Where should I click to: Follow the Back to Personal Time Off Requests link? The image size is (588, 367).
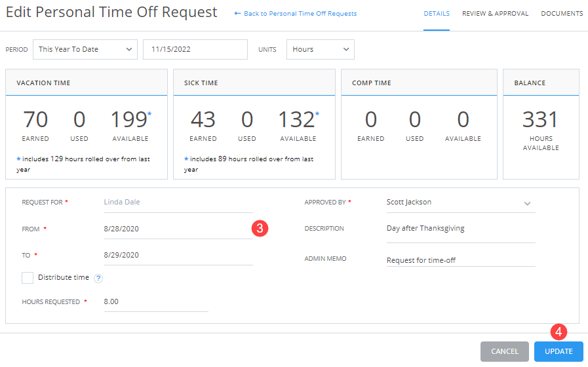click(x=295, y=14)
